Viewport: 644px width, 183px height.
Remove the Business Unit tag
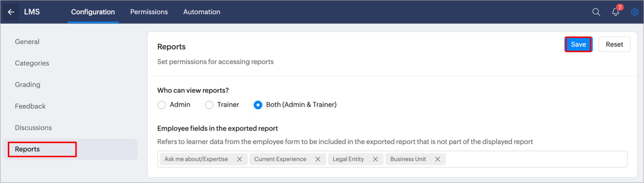438,159
